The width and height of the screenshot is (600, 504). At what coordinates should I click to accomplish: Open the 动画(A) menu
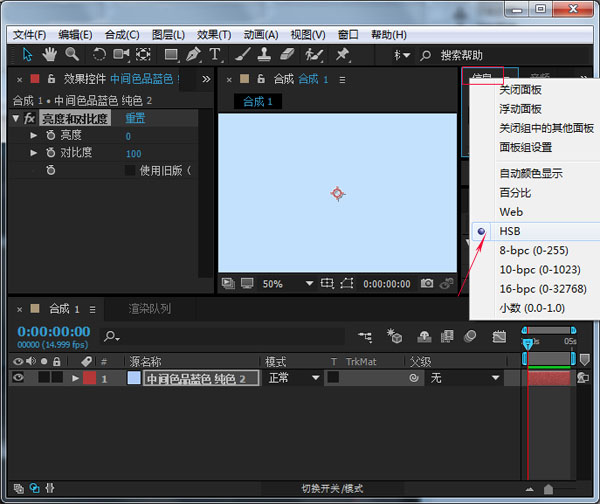click(261, 35)
